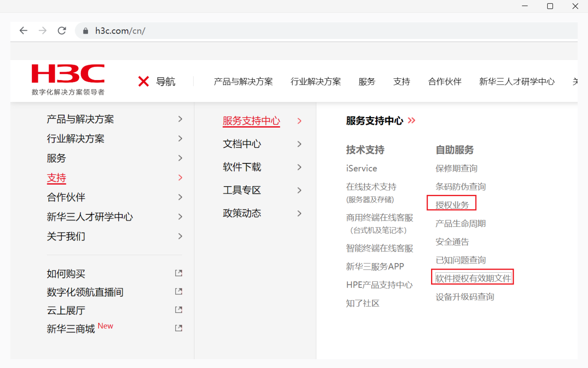
Task: Click the double-arrow icon next to 服务支持中心 heading
Action: point(412,121)
